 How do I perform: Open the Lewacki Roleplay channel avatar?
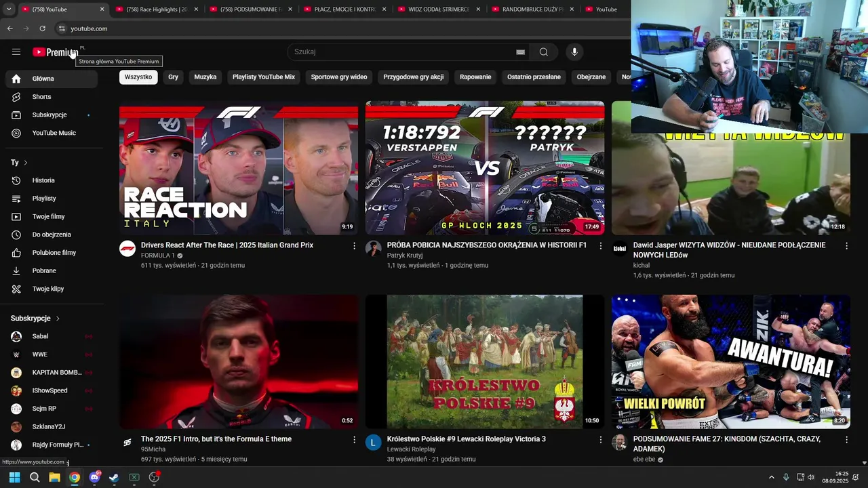[374, 443]
